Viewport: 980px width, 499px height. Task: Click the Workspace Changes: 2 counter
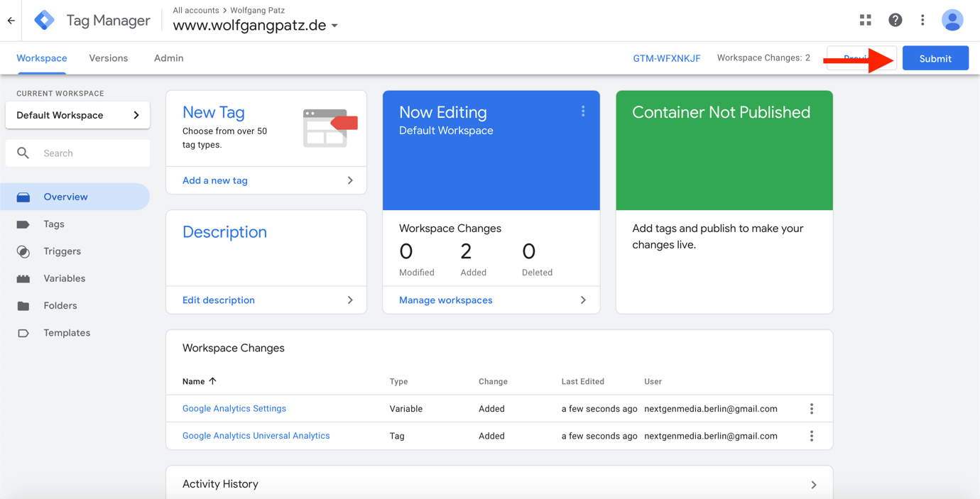click(763, 58)
